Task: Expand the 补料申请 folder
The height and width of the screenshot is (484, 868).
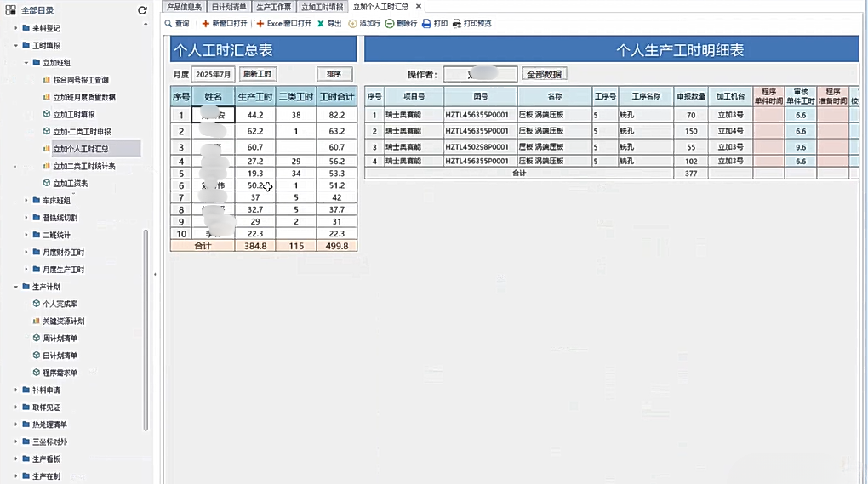Action: (16, 390)
